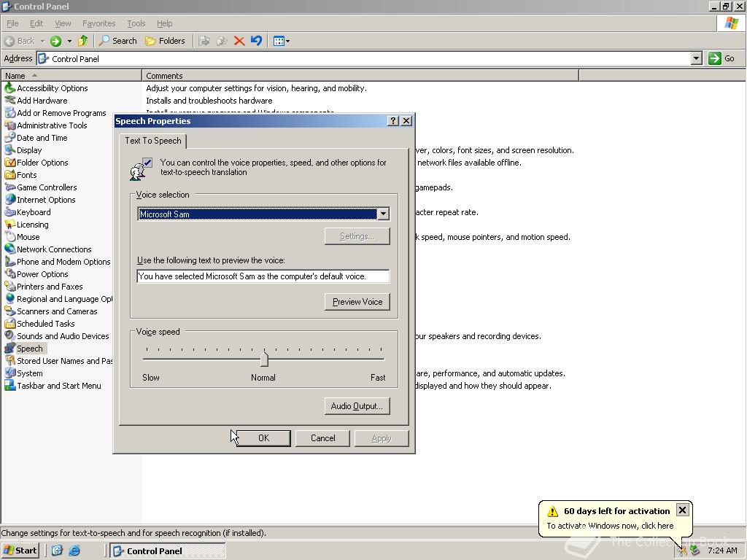Click in the voice preview text field
The height and width of the screenshot is (560, 747).
click(263, 276)
